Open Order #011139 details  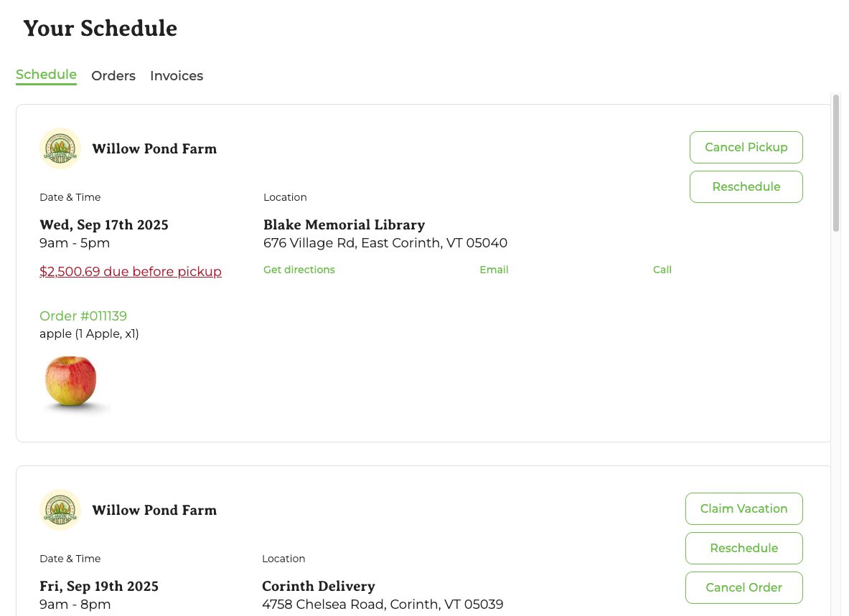83,316
